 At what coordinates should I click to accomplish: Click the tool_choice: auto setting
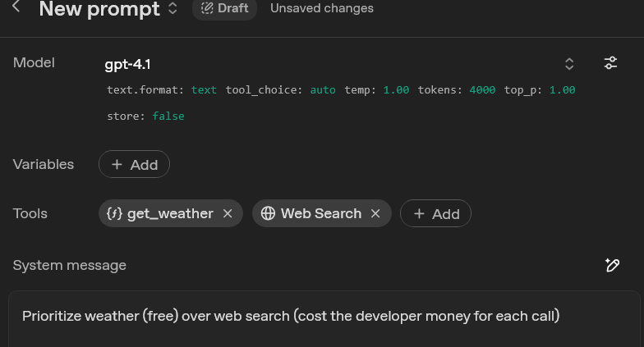tap(281, 90)
